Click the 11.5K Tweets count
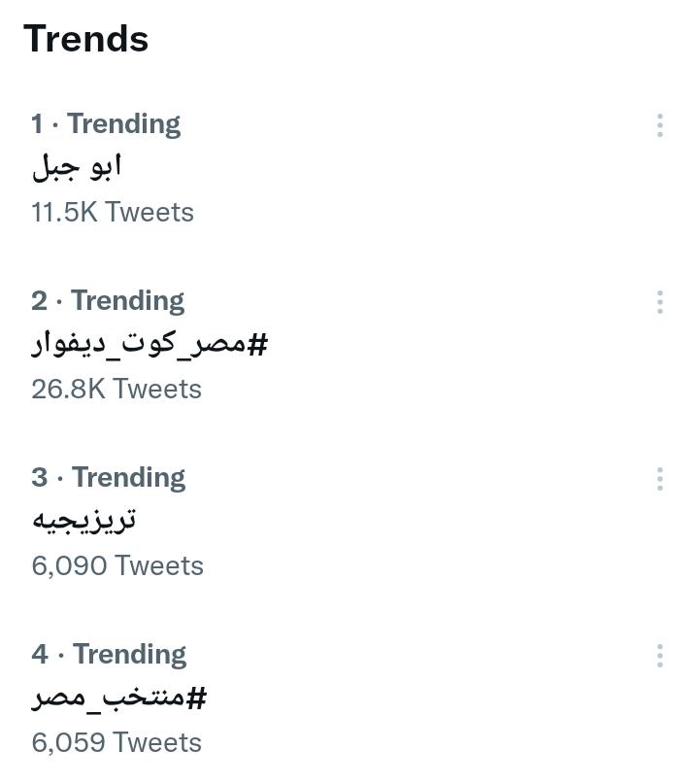The image size is (699, 784). (113, 212)
